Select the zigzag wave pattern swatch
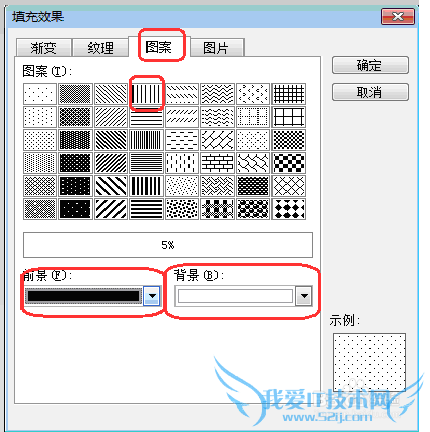The height and width of the screenshot is (432, 430). click(217, 93)
